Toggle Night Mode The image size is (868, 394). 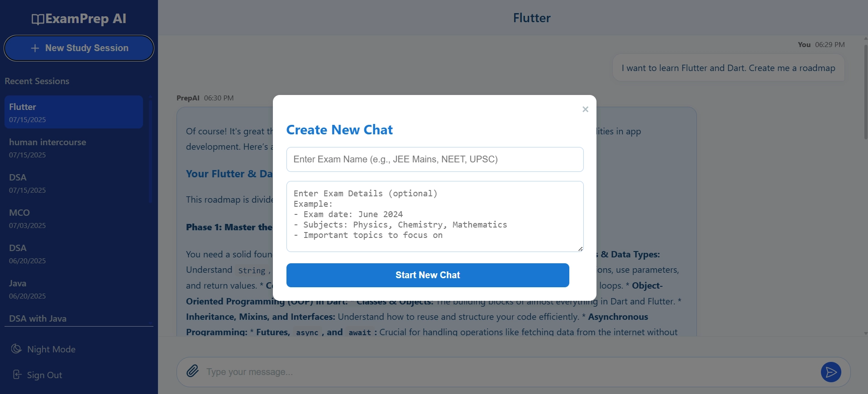(x=51, y=349)
